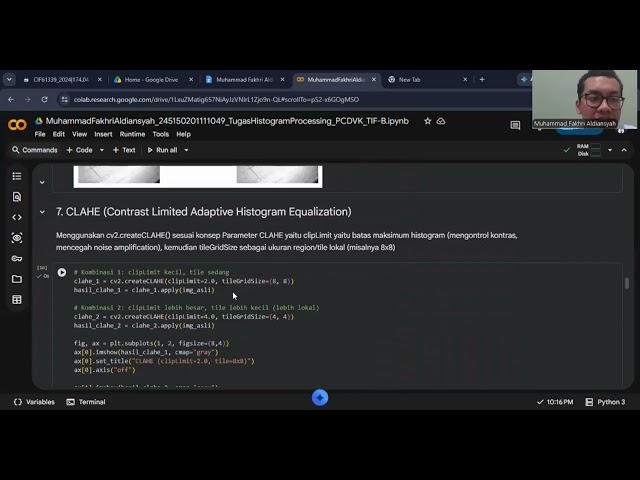Close the Home - Google Drive tab
This screenshot has height=480, width=640.
[191, 80]
